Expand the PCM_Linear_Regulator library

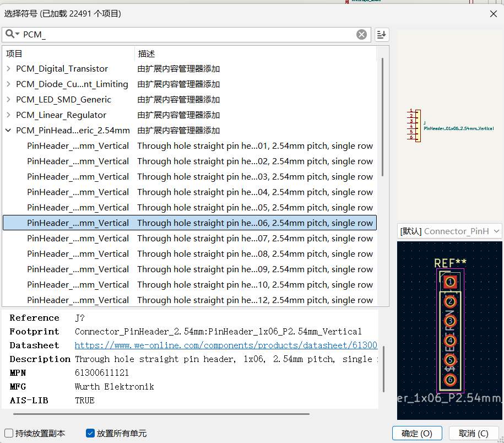[8, 115]
